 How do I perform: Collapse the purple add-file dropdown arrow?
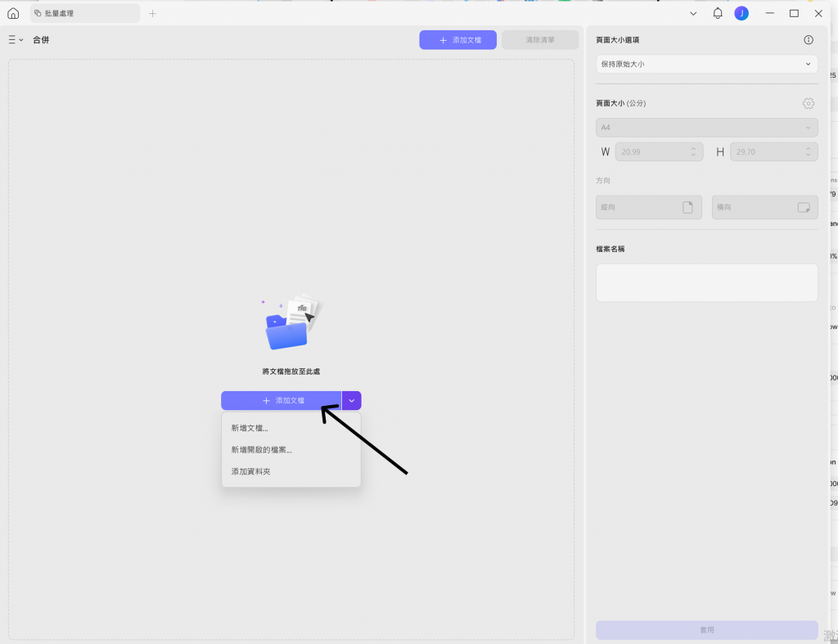pos(352,400)
